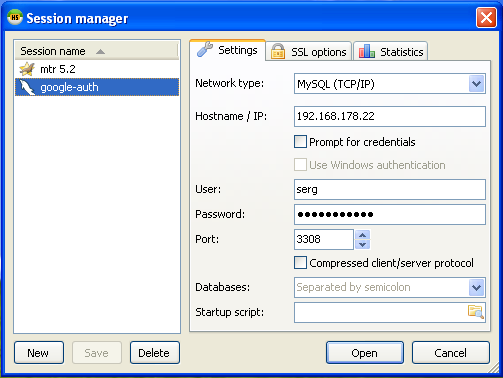Screen dimensions: 503x378
Task: Delete the selected session
Action: (154, 353)
